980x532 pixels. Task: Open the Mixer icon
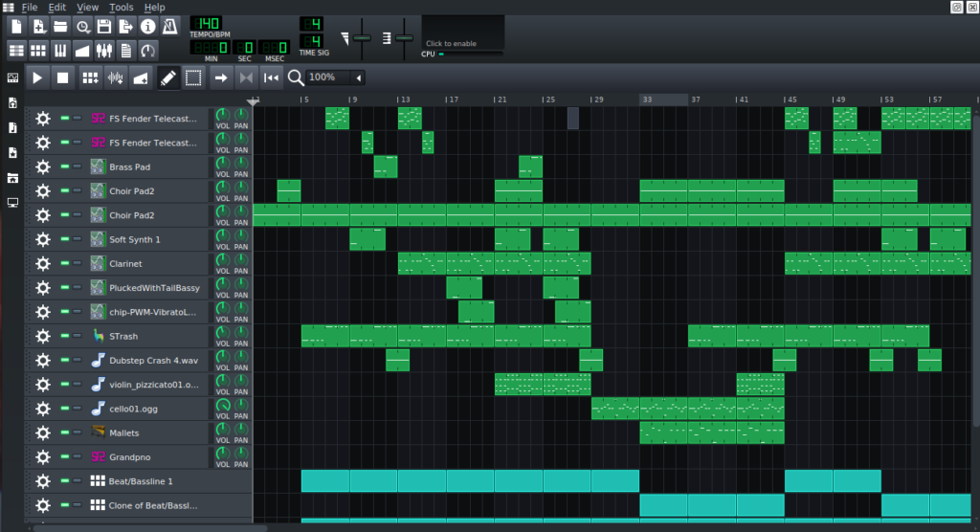[104, 51]
